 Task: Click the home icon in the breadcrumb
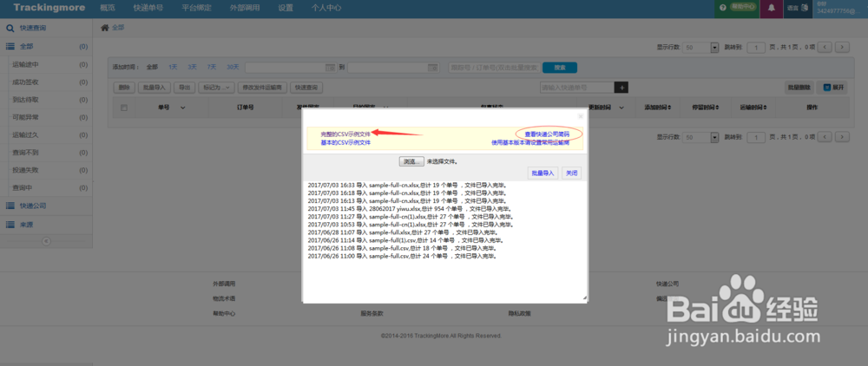point(104,28)
